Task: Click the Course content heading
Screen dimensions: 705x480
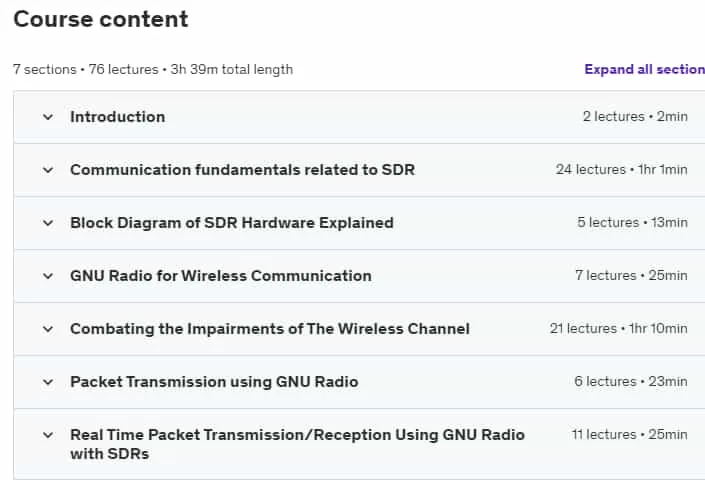Action: [x=101, y=19]
